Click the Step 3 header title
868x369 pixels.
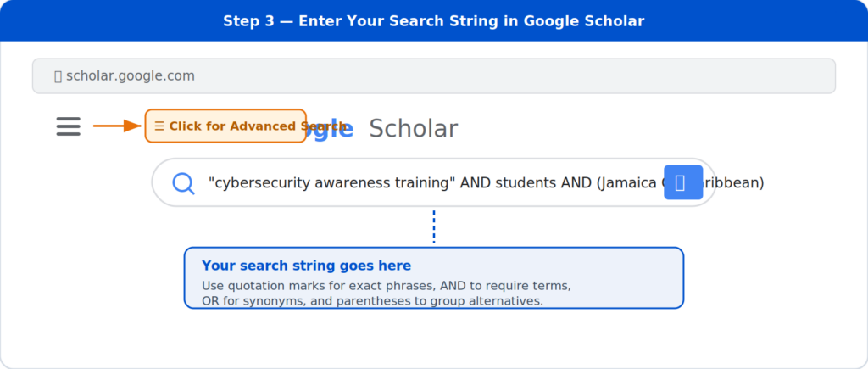(433, 20)
